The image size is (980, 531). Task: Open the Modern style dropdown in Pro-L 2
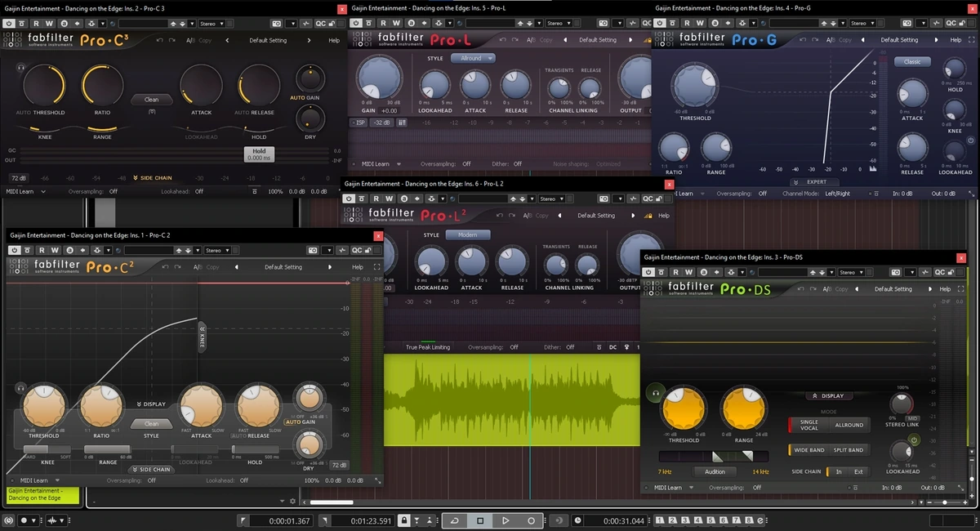468,234
